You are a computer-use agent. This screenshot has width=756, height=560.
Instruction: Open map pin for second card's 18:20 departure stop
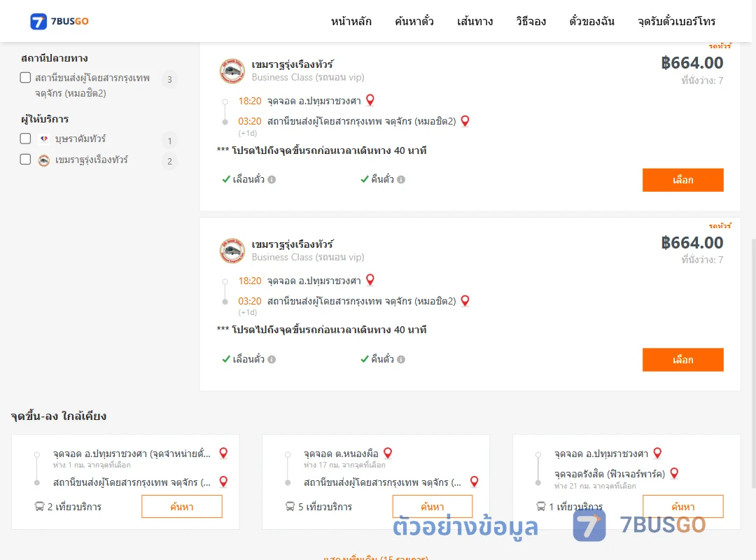click(x=370, y=280)
